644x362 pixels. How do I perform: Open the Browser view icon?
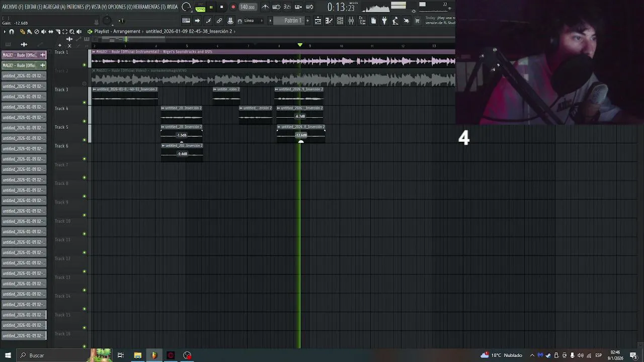(x=362, y=21)
